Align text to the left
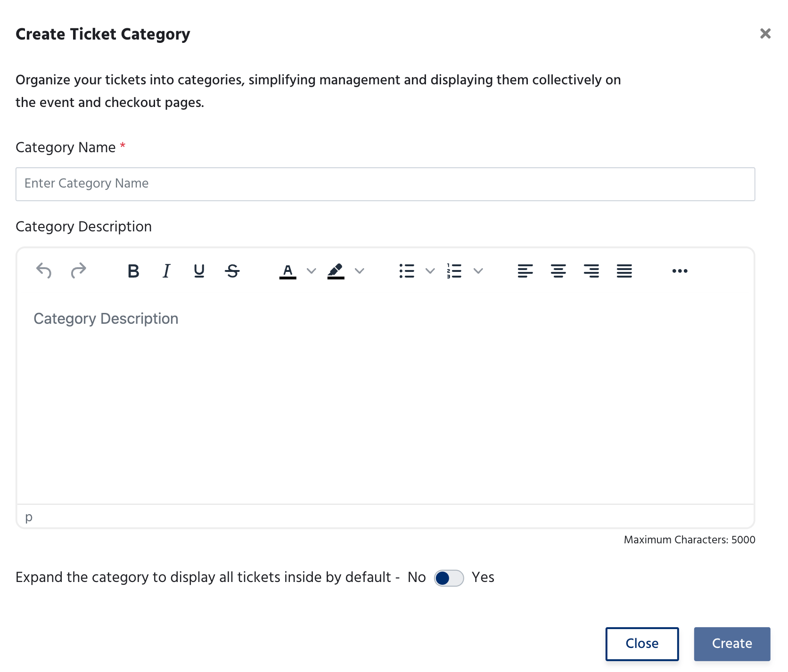 pos(525,271)
